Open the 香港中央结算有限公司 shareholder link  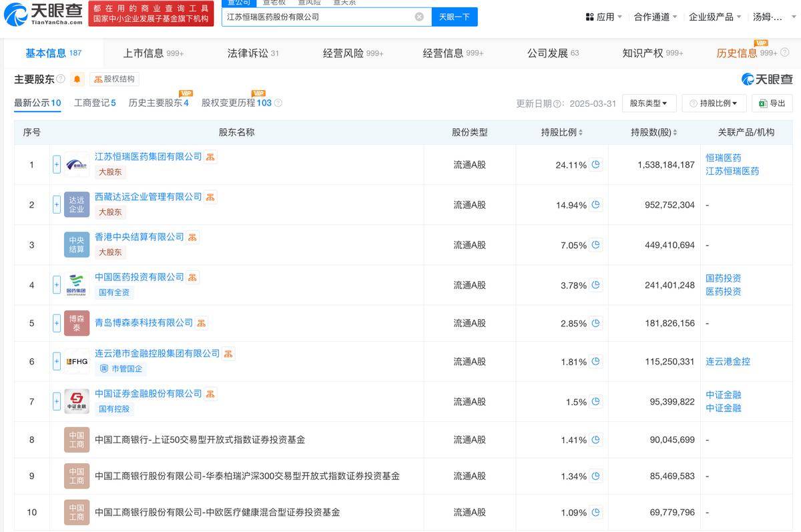point(140,237)
